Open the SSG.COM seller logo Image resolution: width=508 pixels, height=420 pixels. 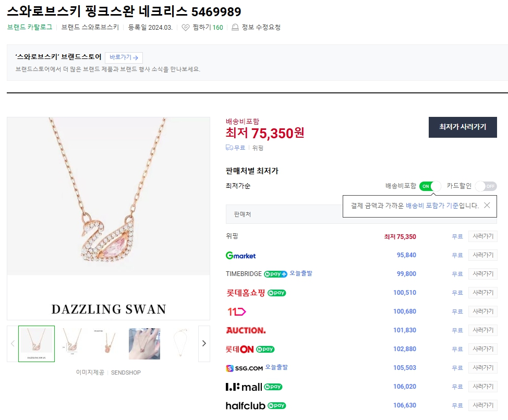[x=244, y=368]
